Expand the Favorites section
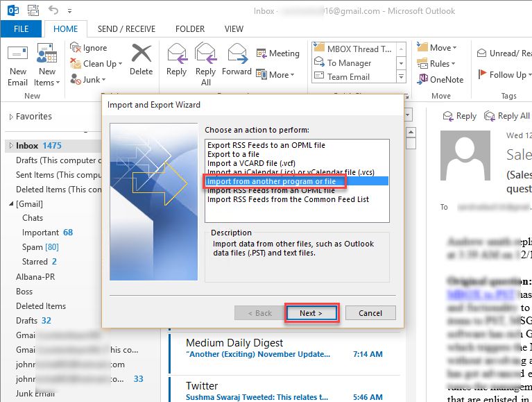This screenshot has width=532, height=402. click(x=11, y=117)
